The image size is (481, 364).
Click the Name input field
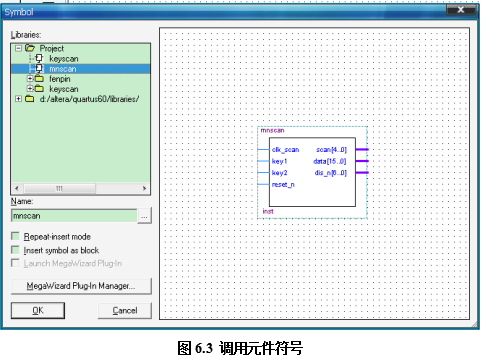74,216
